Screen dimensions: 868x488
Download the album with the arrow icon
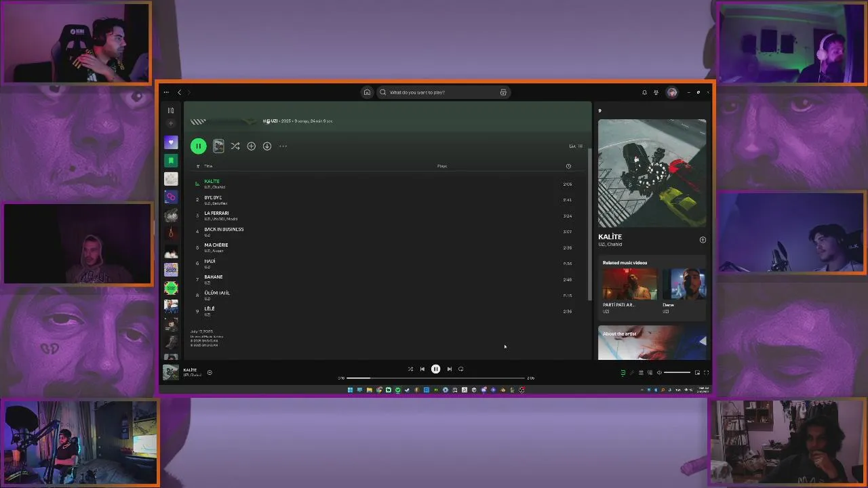pos(267,146)
